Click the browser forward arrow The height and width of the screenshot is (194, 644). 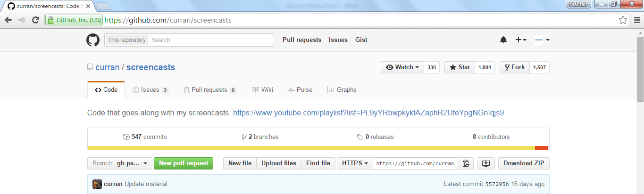(22, 20)
